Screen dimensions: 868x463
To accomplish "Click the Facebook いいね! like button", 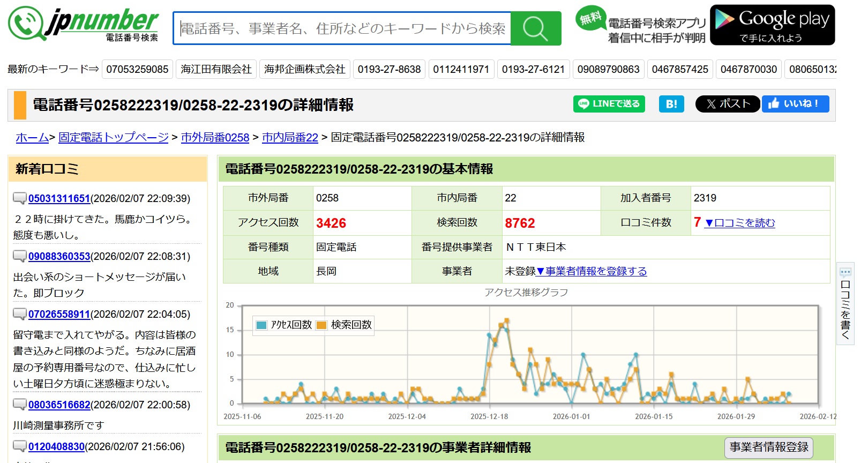I will [795, 104].
